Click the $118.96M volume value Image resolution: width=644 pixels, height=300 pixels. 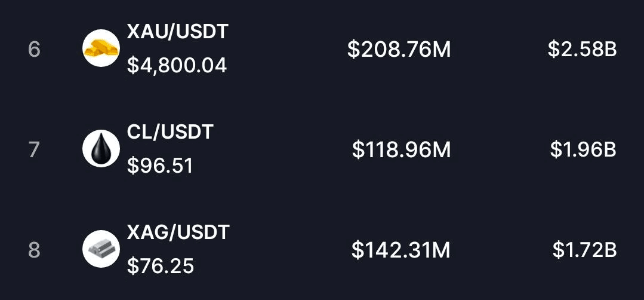[401, 149]
